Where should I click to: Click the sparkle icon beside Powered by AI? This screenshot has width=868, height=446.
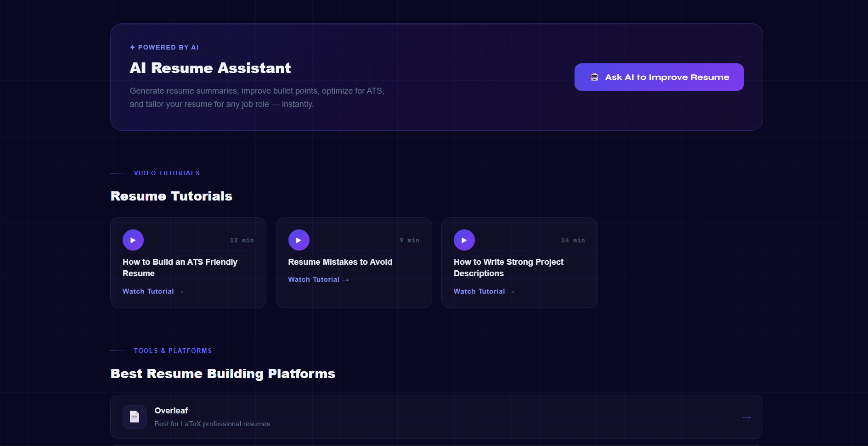[132, 47]
